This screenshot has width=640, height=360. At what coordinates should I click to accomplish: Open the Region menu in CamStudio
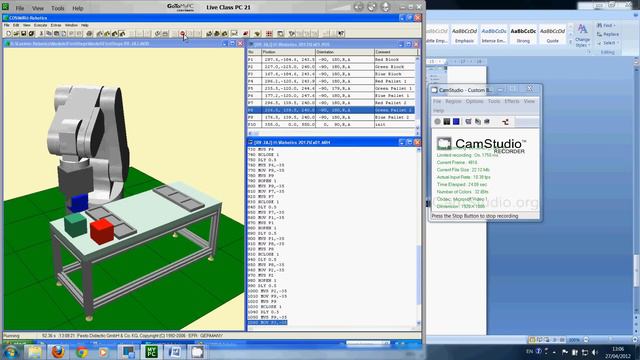[453, 101]
